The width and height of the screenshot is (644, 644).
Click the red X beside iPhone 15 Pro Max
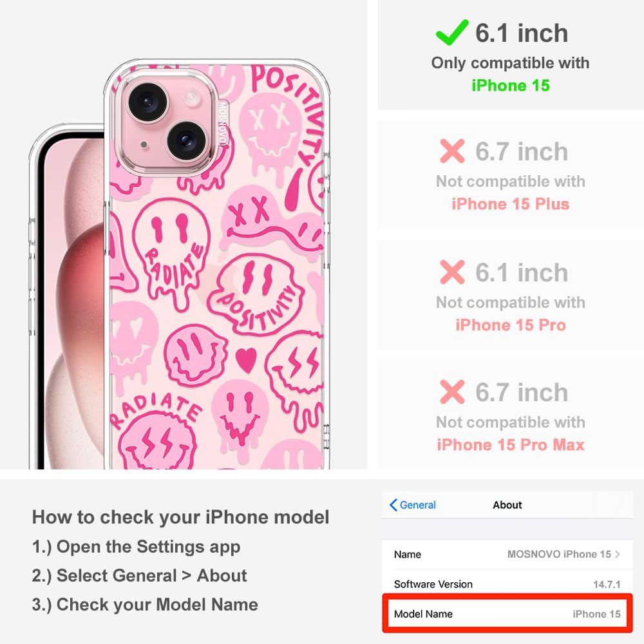(x=452, y=392)
